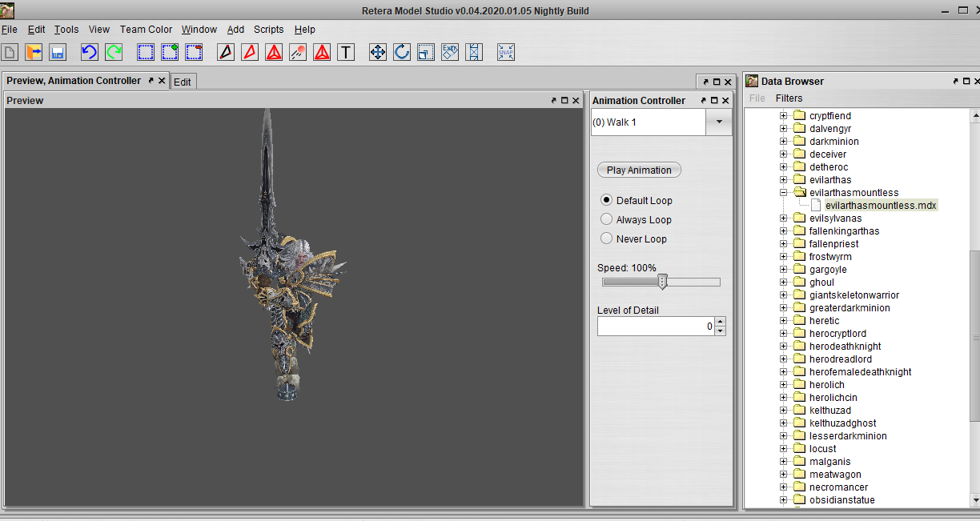Viewport: 980px width, 521px height.
Task: Click the T text toolbar icon
Action: [346, 53]
